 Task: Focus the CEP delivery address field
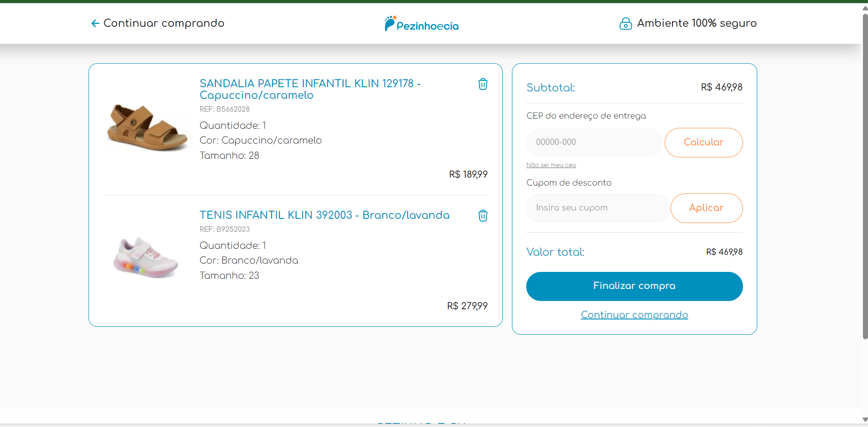click(x=594, y=143)
